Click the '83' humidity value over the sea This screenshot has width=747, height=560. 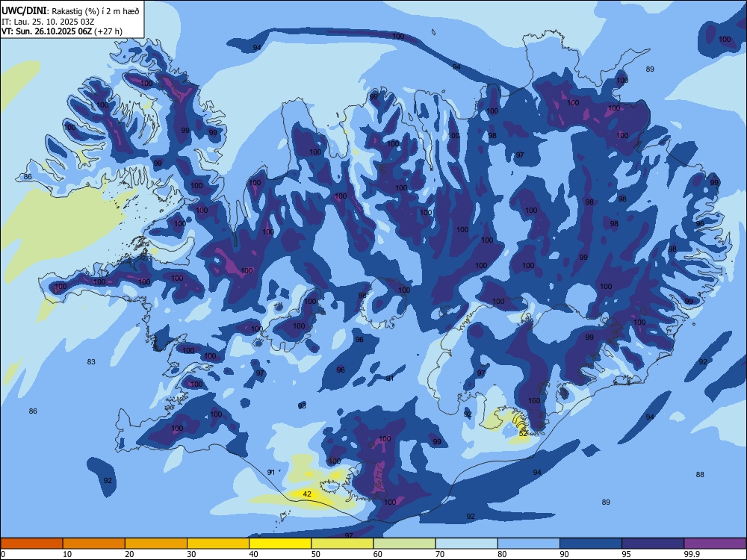[91, 362]
